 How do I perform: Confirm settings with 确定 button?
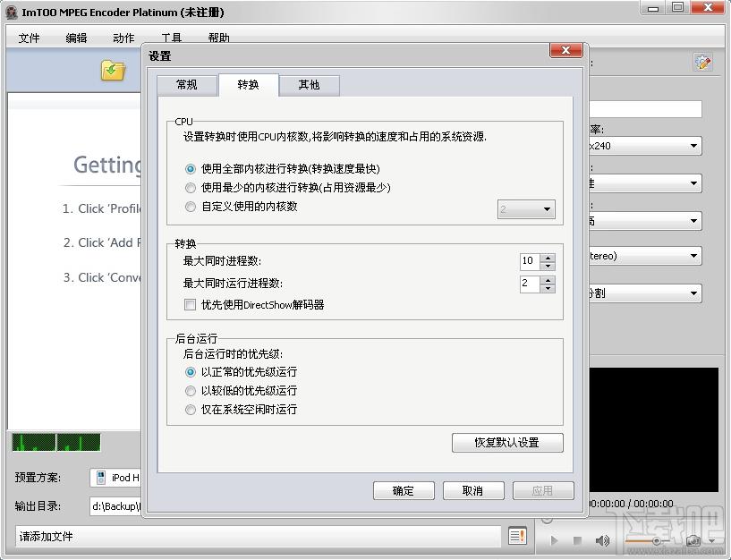[x=404, y=490]
